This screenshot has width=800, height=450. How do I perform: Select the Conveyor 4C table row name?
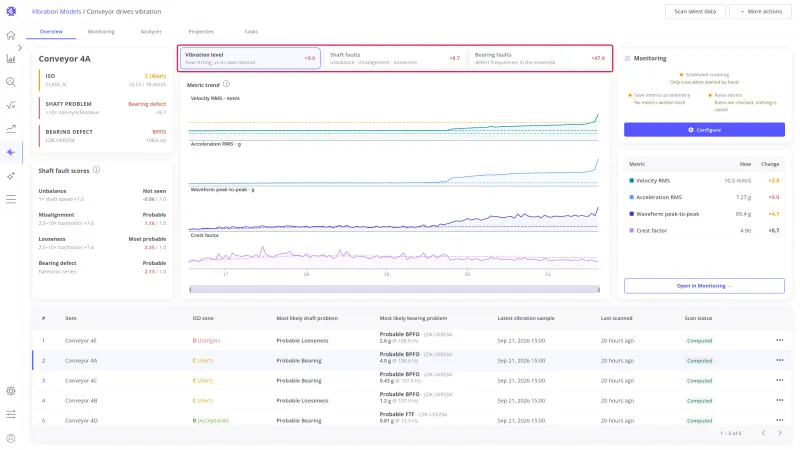[81, 381]
